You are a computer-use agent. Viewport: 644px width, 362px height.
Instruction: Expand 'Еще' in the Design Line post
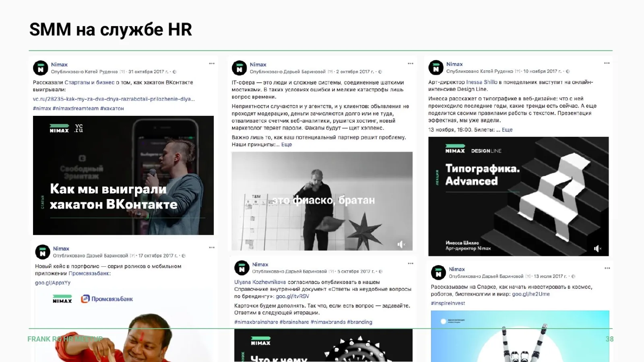point(507,130)
